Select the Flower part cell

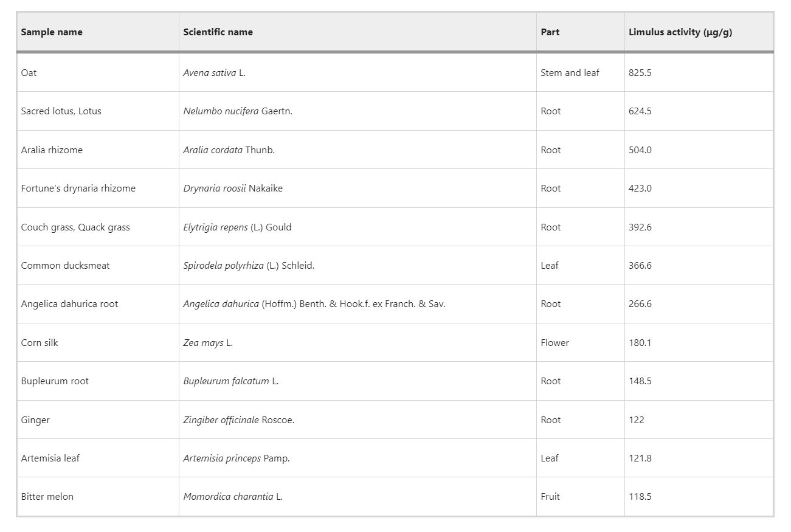point(554,343)
